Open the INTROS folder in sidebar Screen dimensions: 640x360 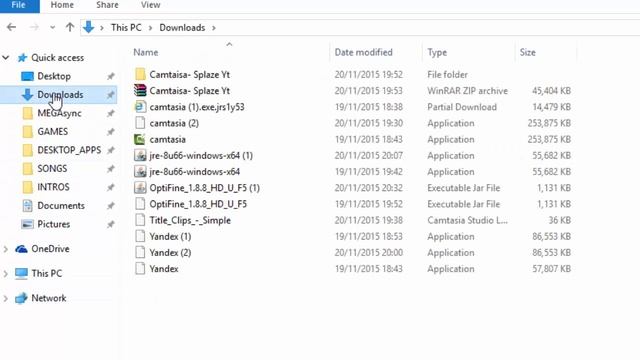point(53,187)
